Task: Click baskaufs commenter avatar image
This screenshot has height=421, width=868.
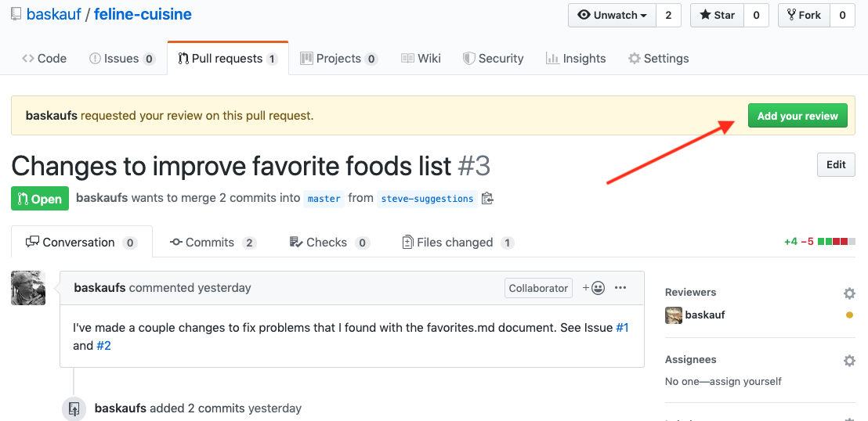Action: 28,288
